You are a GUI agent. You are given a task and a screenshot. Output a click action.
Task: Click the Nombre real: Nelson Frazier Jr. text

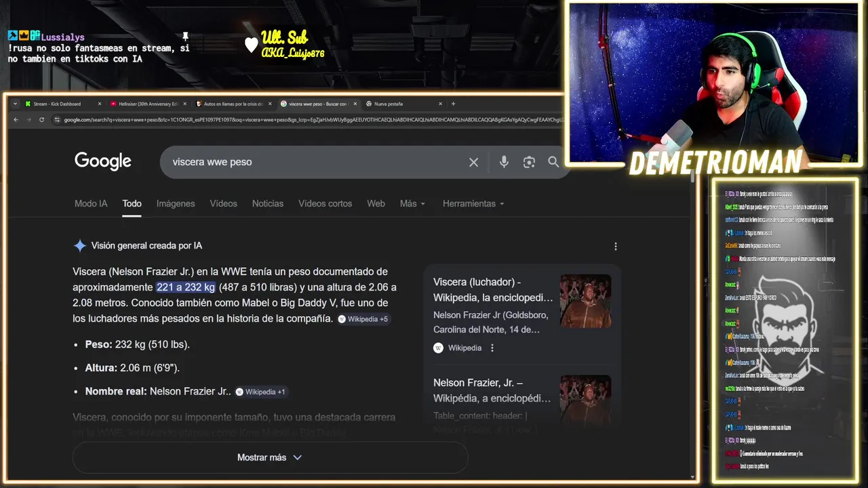pyautogui.click(x=158, y=391)
